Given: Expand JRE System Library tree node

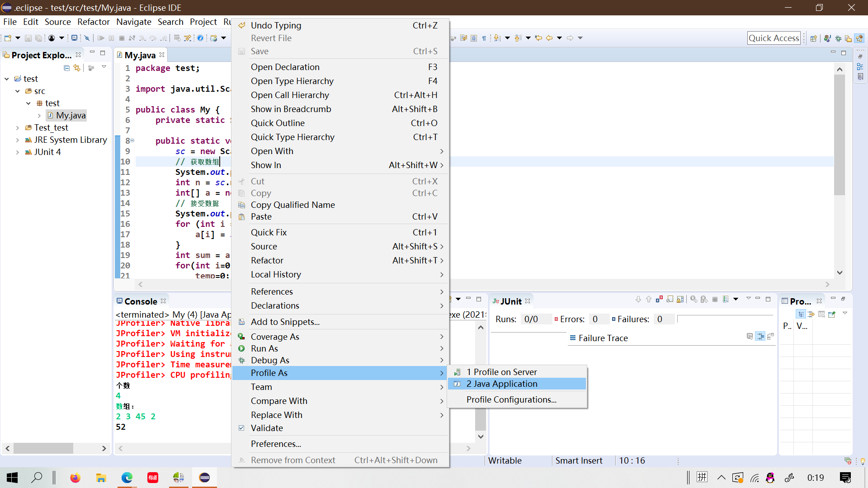Looking at the screenshot, I should 17,140.
